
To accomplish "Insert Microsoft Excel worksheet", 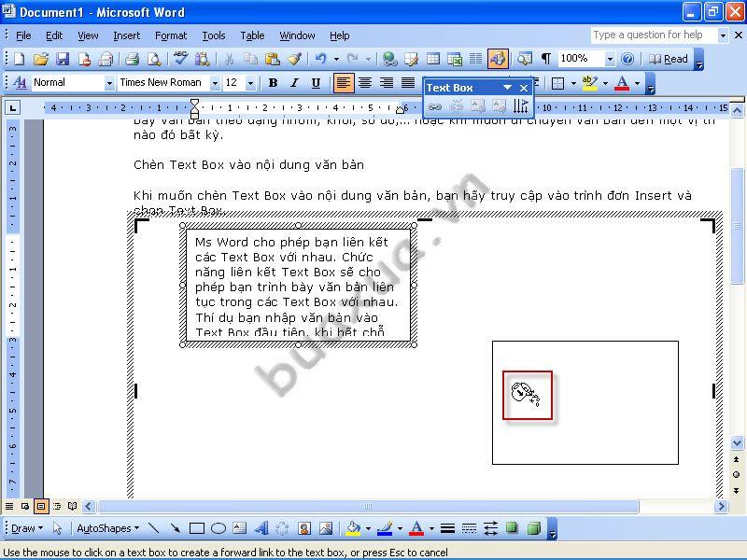I will pyautogui.click(x=455, y=59).
